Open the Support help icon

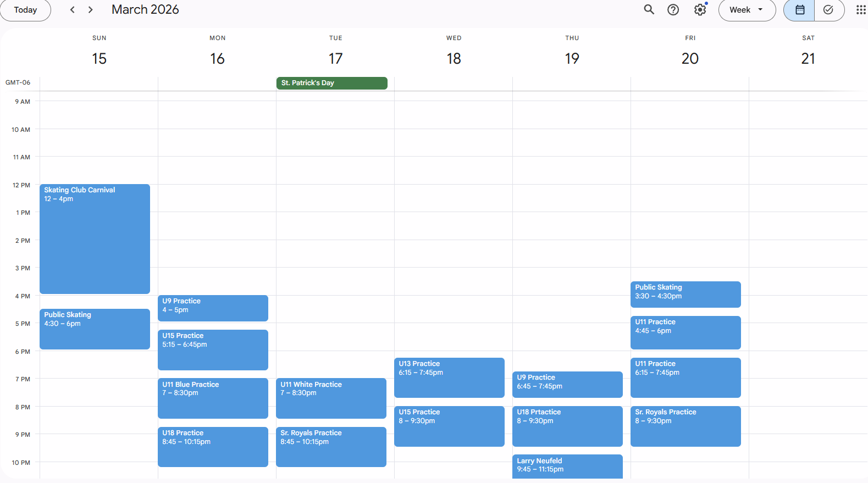tap(673, 9)
